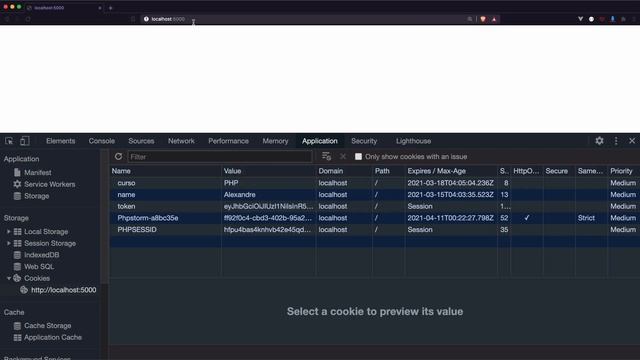Switch to the Elements tab

60,141
